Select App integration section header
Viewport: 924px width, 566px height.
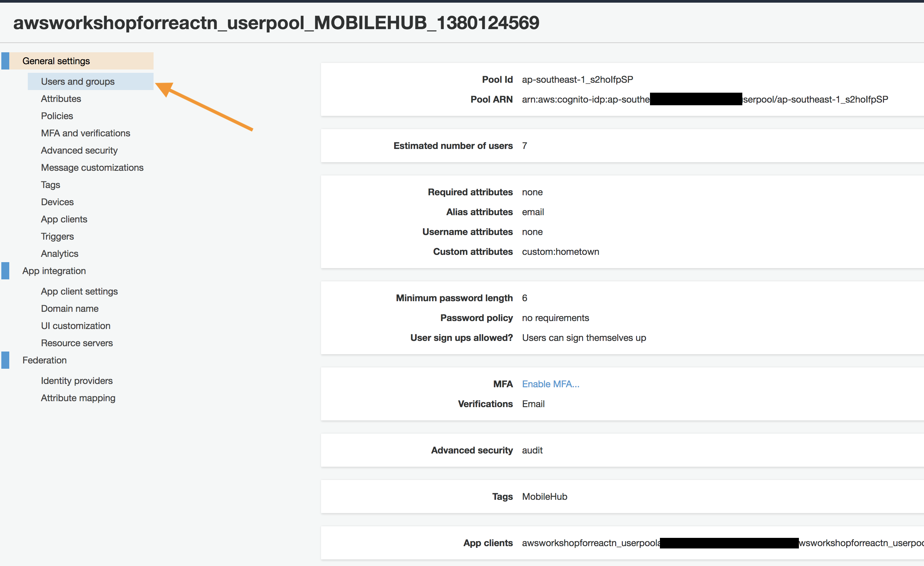pyautogui.click(x=54, y=271)
